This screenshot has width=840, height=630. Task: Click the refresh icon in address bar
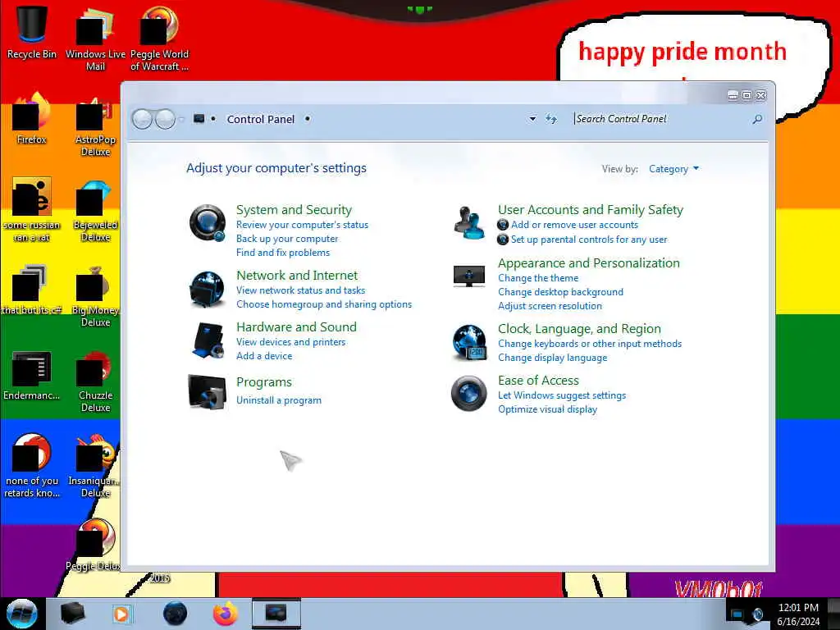pos(550,119)
